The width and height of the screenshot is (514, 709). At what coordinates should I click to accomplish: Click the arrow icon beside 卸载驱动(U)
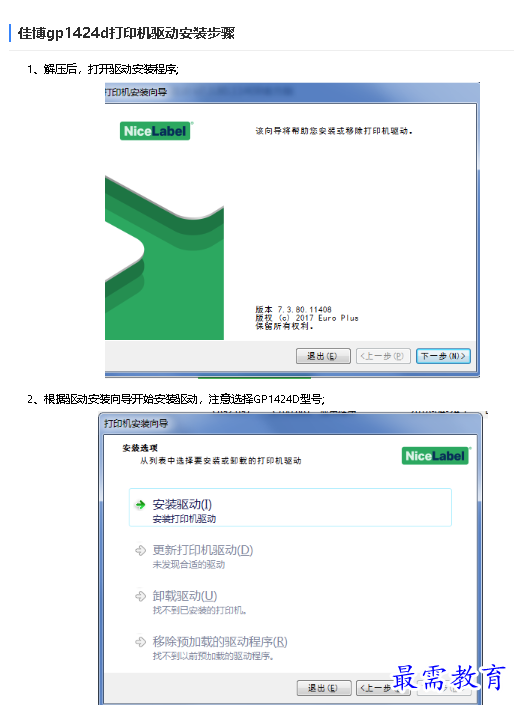(141, 596)
